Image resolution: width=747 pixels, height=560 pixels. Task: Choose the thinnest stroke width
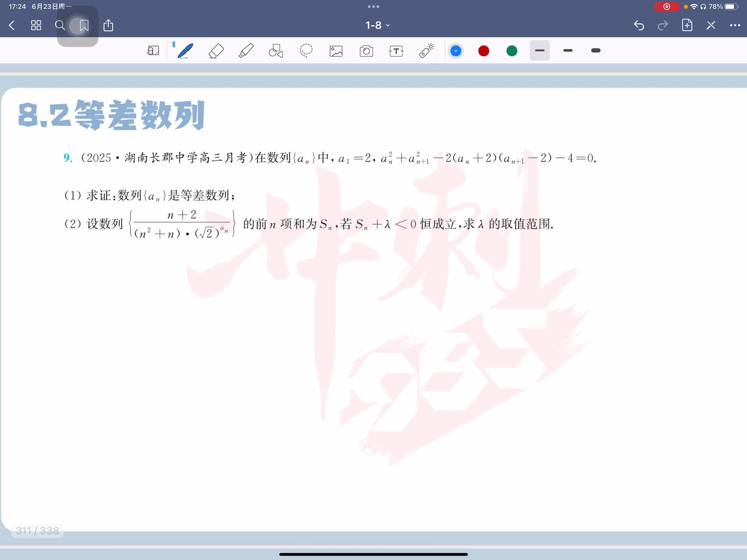pyautogui.click(x=540, y=51)
